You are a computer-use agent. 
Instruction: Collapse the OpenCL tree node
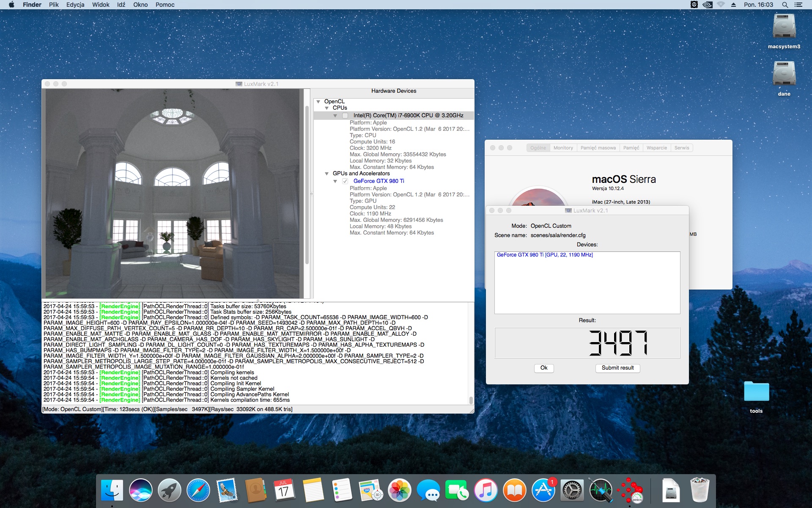point(318,102)
